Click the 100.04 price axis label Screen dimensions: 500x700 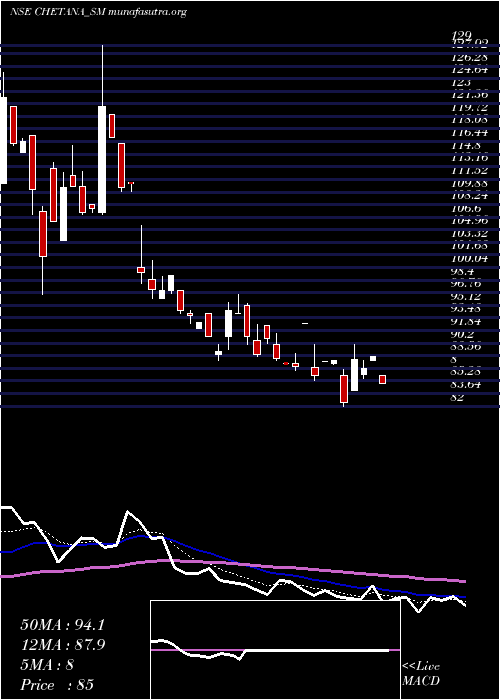469,259
